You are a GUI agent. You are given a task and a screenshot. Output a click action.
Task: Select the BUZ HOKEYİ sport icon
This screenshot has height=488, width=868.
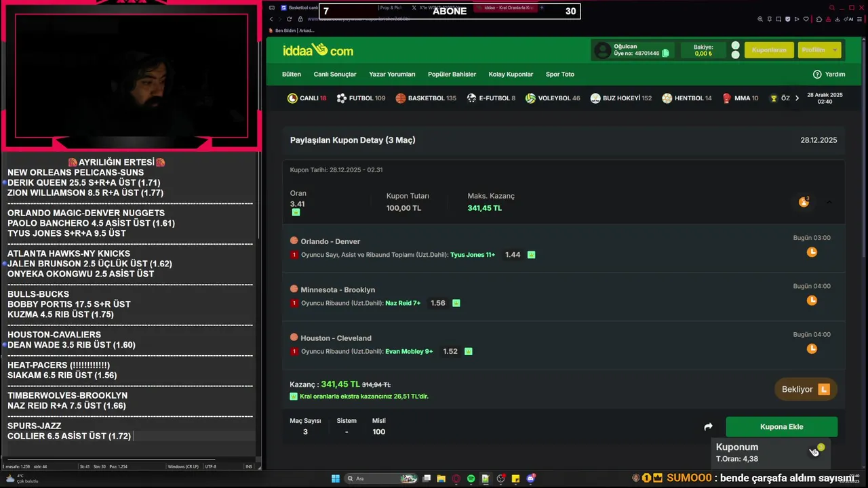pyautogui.click(x=595, y=98)
